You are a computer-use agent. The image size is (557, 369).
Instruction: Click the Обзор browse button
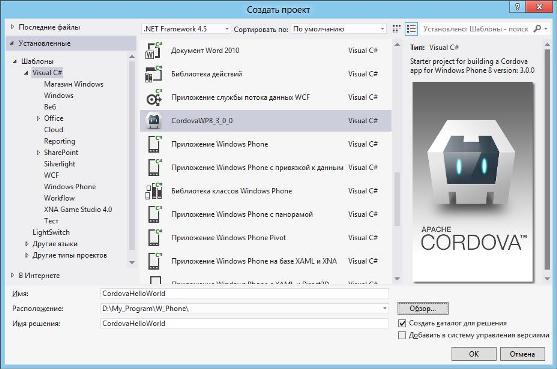tap(423, 308)
